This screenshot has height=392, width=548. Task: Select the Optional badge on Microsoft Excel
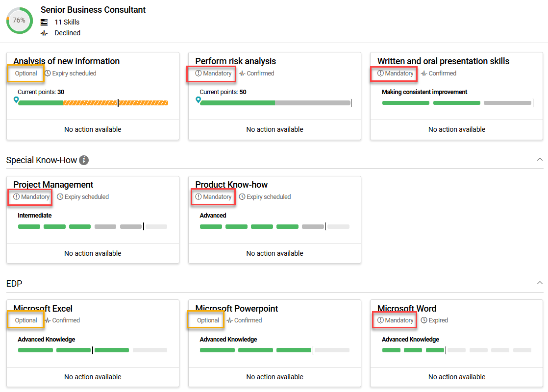click(x=25, y=320)
